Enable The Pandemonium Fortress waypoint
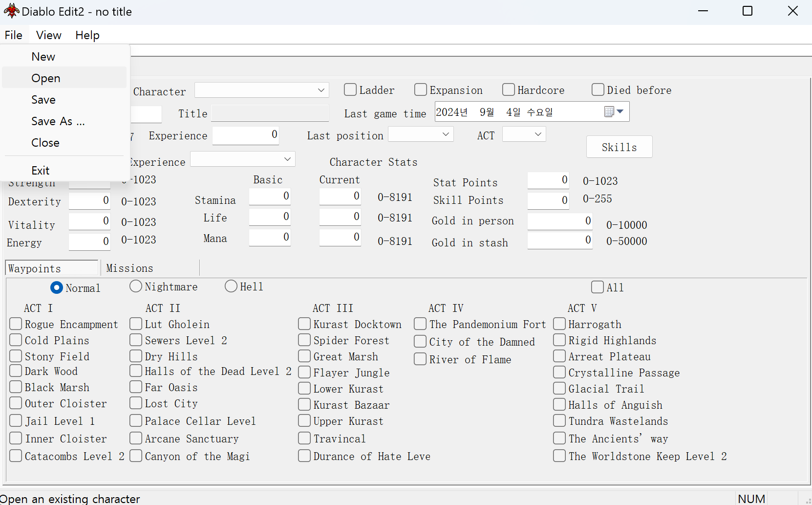 (420, 324)
